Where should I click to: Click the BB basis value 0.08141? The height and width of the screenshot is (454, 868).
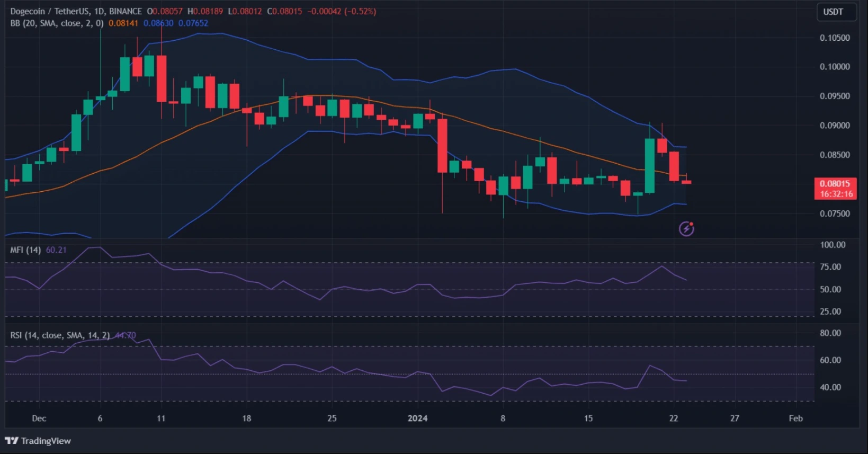pyautogui.click(x=123, y=23)
